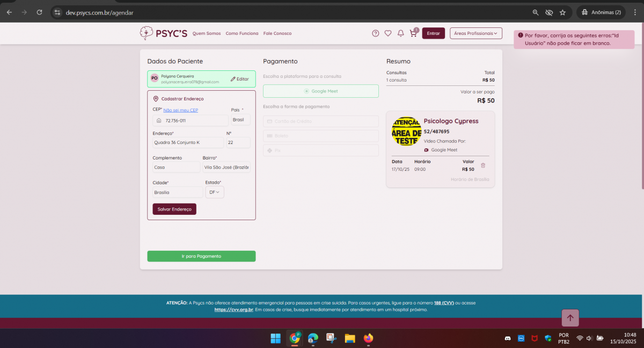Click the heart favorites icon
644x348 pixels.
click(x=388, y=33)
